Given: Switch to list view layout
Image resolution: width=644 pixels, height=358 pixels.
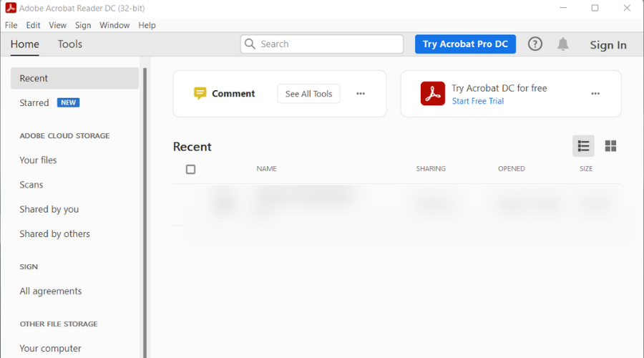Looking at the screenshot, I should 583,146.
